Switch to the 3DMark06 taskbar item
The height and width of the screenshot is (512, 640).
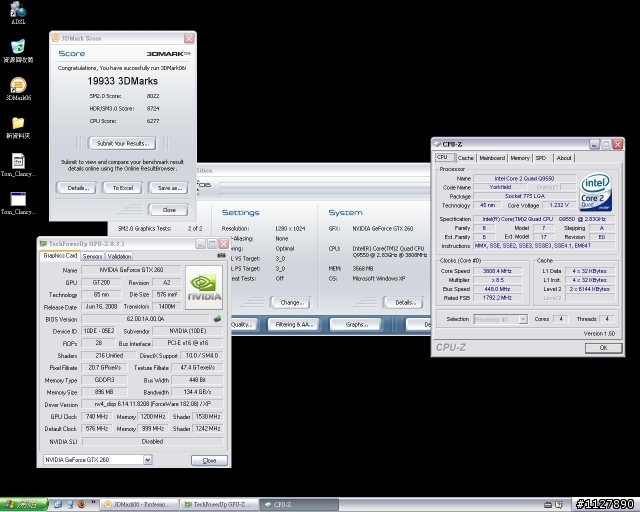click(140, 505)
